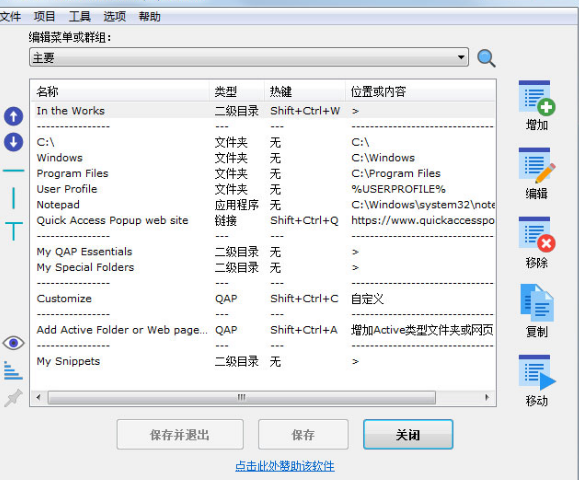Click the 增加 add favorite icon
This screenshot has width=579, height=480.
(537, 98)
